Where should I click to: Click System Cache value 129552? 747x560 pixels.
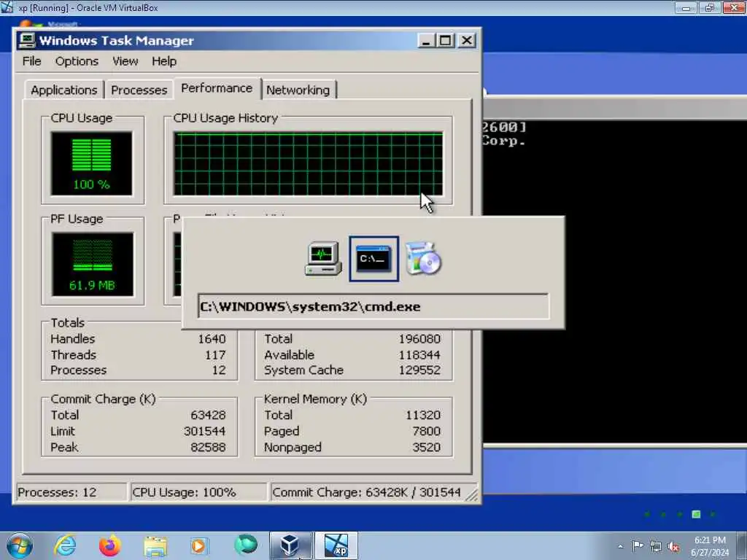(x=419, y=370)
